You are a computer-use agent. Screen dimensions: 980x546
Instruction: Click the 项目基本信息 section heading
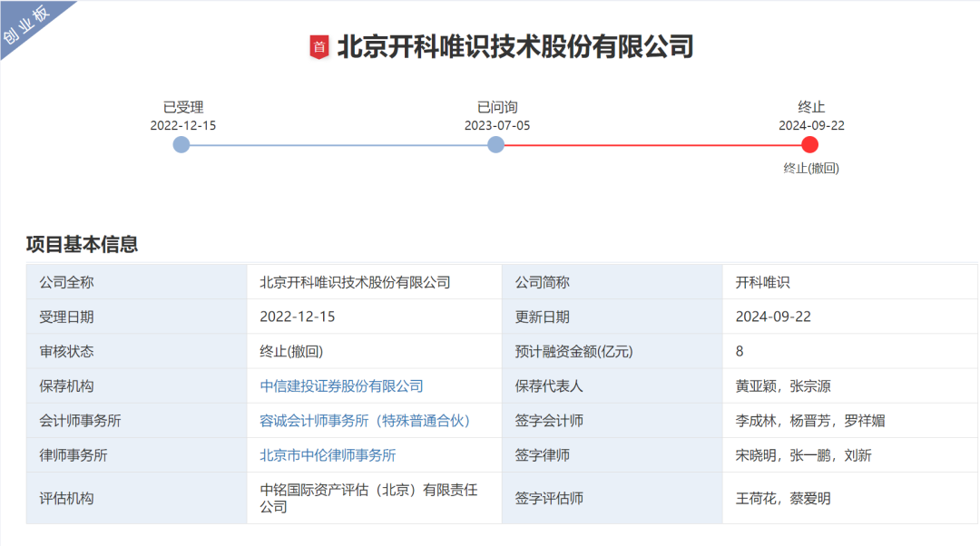82,244
